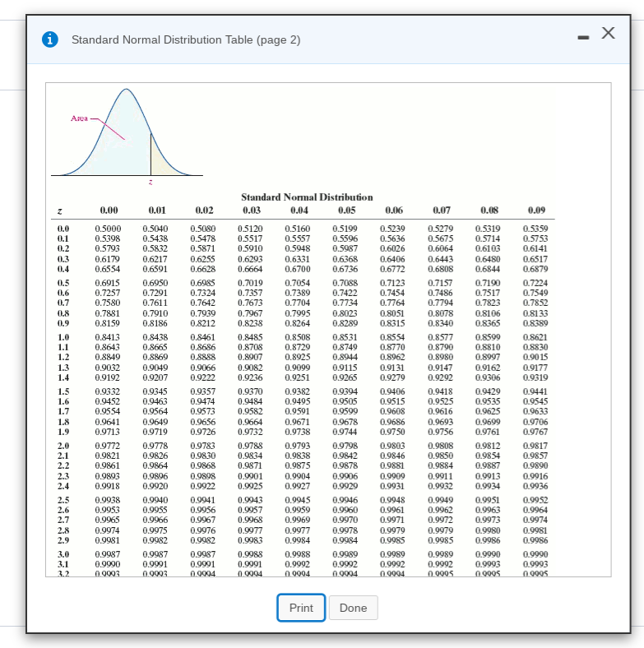The width and height of the screenshot is (644, 648).
Task: Click the 0.00 column header
Action: pos(109,211)
